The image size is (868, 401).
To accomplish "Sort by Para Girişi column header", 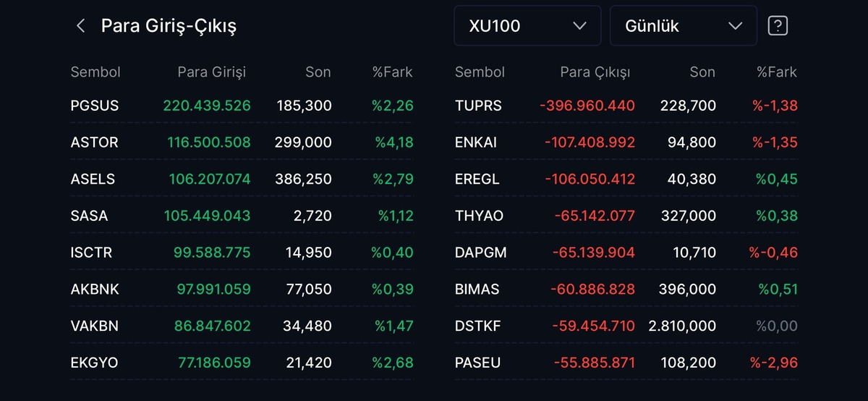I will [x=211, y=72].
